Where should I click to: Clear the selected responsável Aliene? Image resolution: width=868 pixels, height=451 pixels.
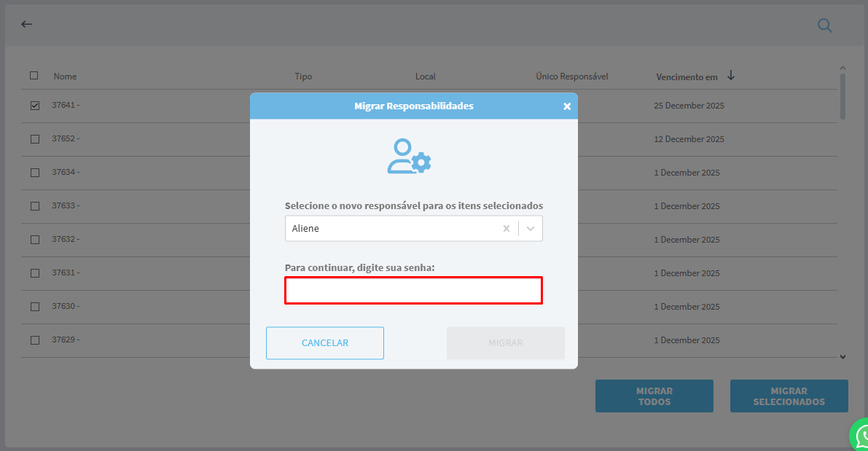pos(507,228)
